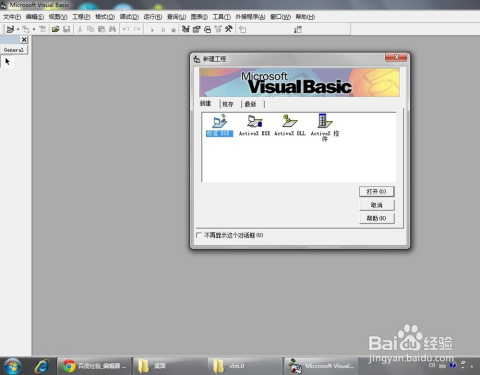Check the 不再显示这个对话框 checkbox
Screen dimensions: 480x375
pyautogui.click(x=199, y=235)
